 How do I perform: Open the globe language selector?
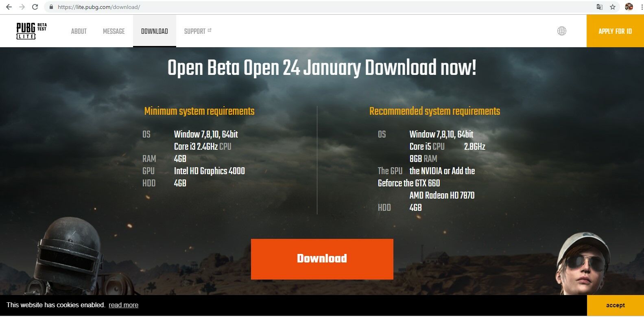pyautogui.click(x=562, y=31)
